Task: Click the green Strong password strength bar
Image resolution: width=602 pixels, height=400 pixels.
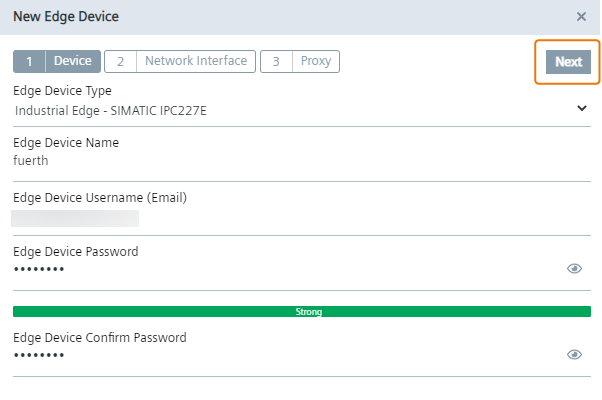Action: (x=301, y=312)
